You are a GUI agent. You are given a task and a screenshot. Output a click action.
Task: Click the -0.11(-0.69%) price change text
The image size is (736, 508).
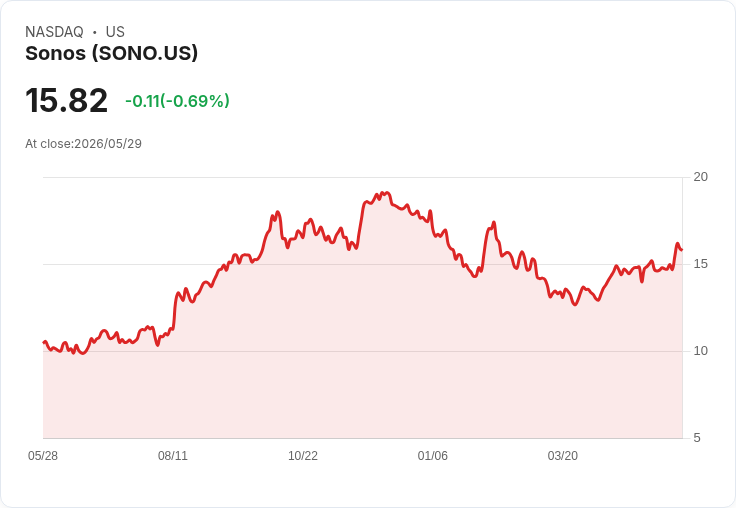(177, 101)
